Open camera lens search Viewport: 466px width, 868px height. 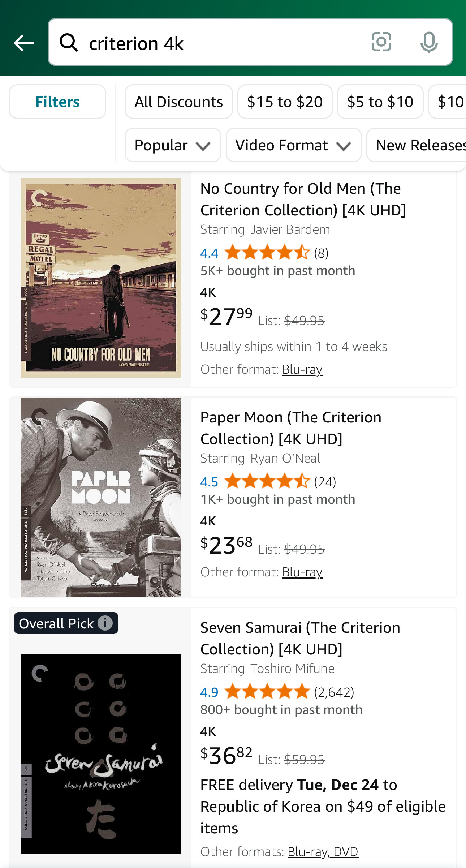coord(381,42)
